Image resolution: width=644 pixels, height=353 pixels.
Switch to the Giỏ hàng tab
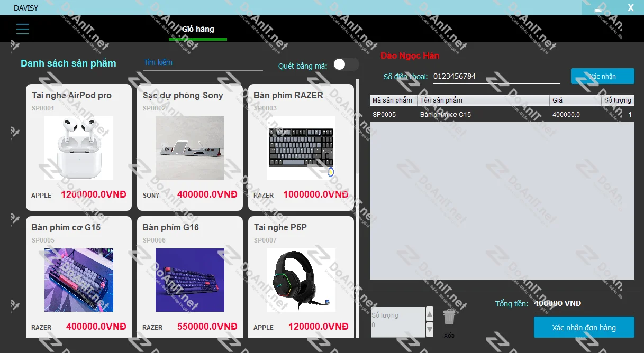click(x=198, y=29)
